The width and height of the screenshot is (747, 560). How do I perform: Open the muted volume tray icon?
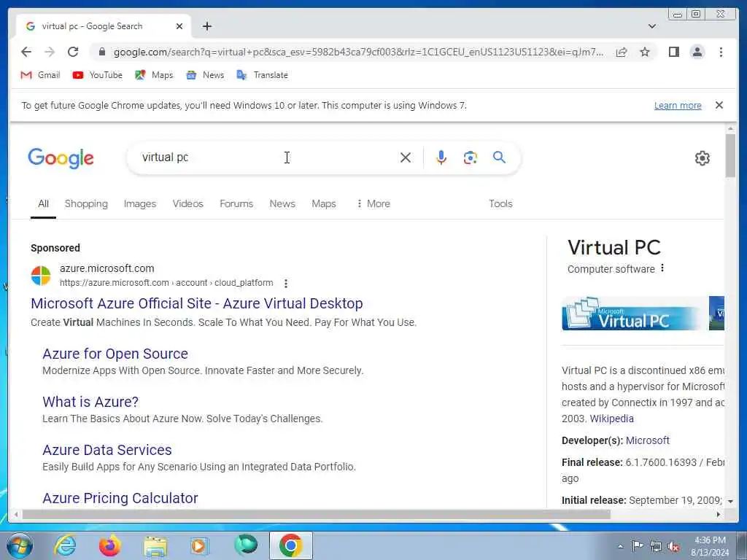pos(673,546)
